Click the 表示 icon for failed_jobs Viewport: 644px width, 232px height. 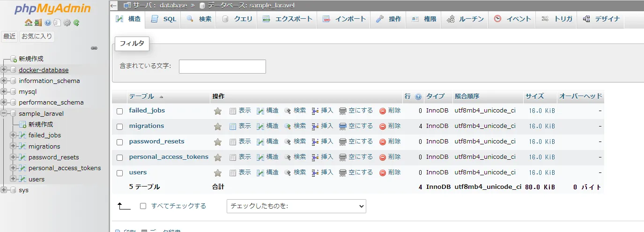click(x=233, y=111)
